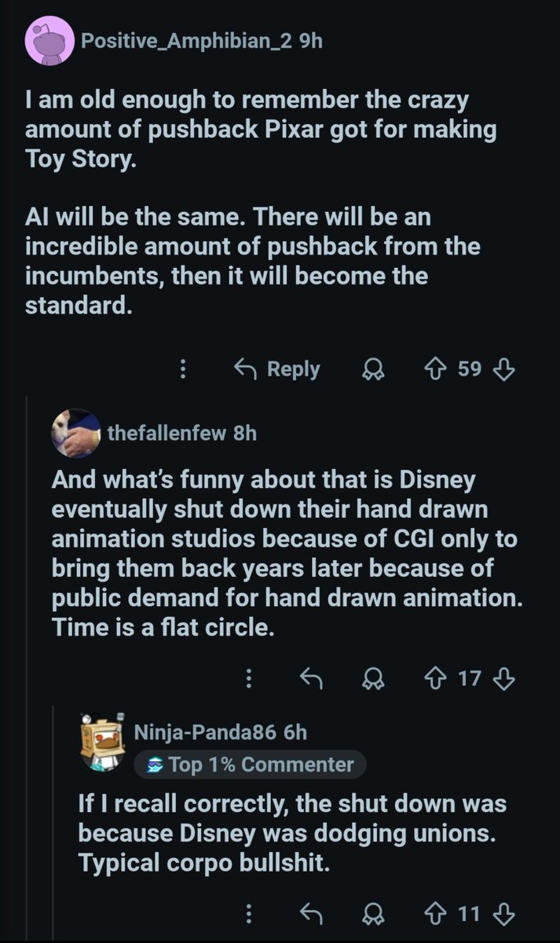The height and width of the screenshot is (943, 560).
Task: Open thefallenfew username link
Action: point(166,433)
